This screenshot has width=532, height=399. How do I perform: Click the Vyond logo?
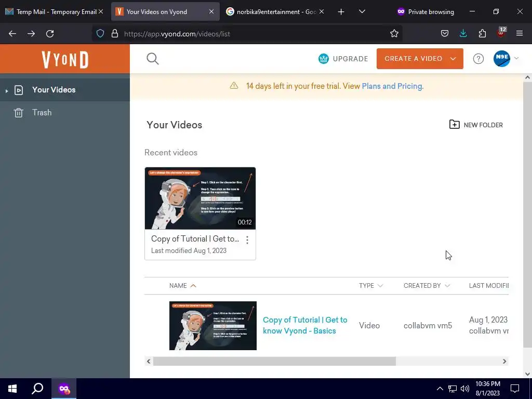tap(65, 59)
